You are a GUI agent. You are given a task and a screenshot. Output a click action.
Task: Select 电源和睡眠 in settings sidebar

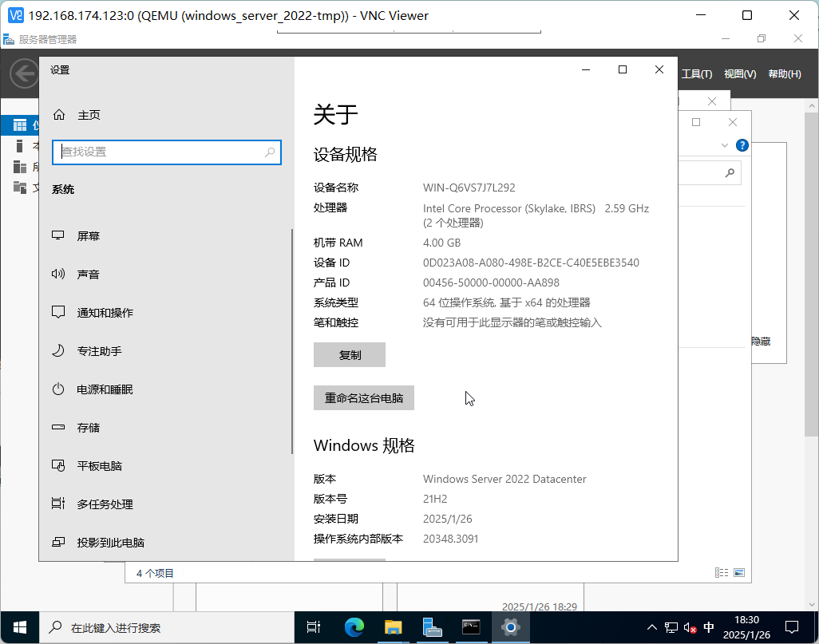coord(165,389)
